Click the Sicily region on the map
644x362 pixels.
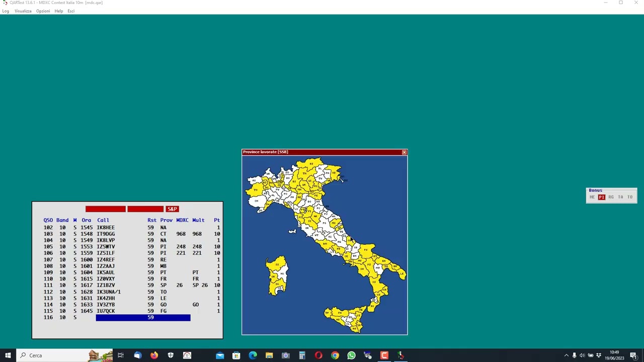pos(346,319)
